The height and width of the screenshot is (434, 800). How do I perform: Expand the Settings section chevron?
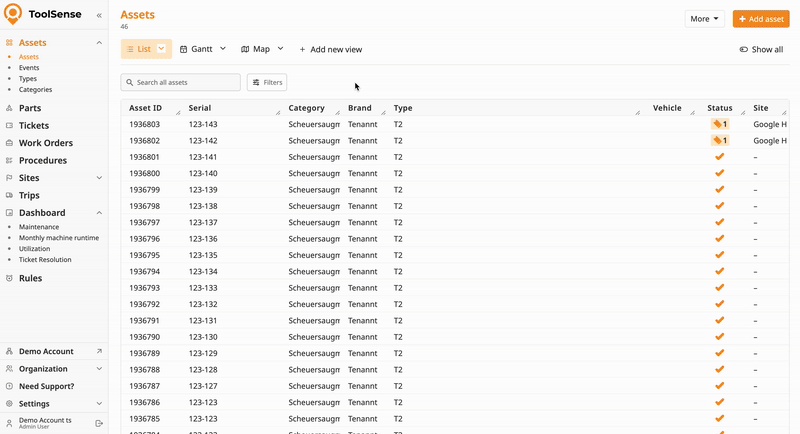click(99, 403)
